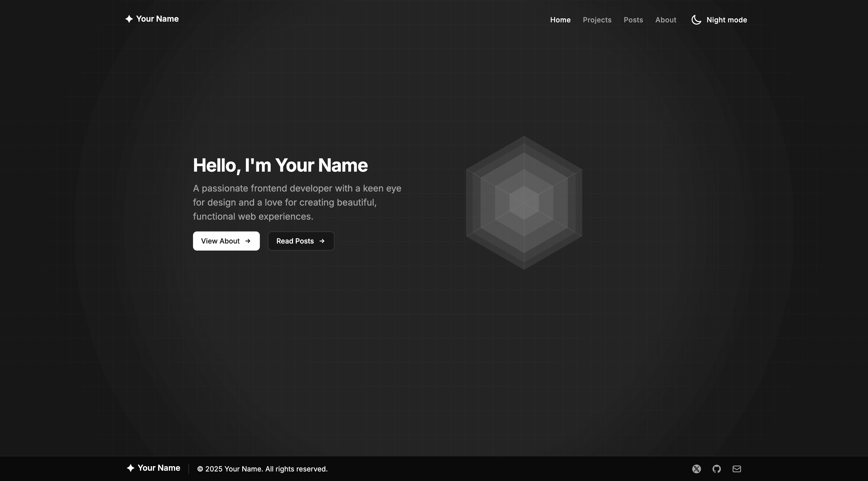Open the About nav item
This screenshot has width=868, height=481.
point(665,20)
